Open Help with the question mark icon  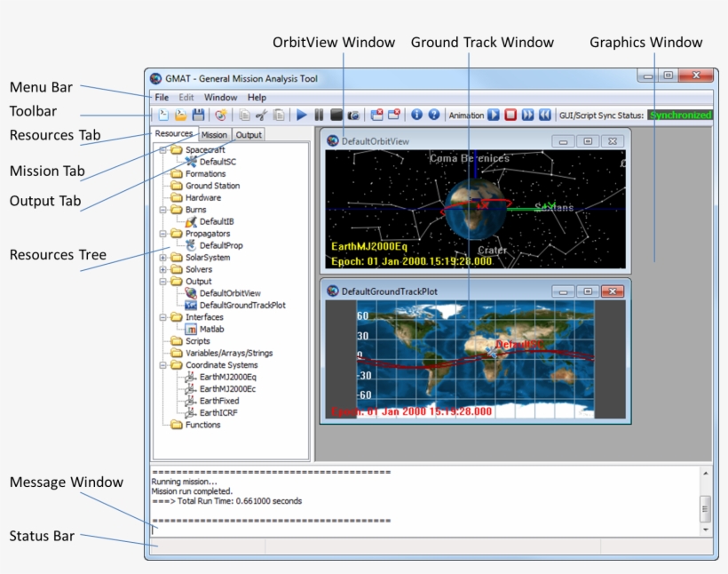(433, 115)
